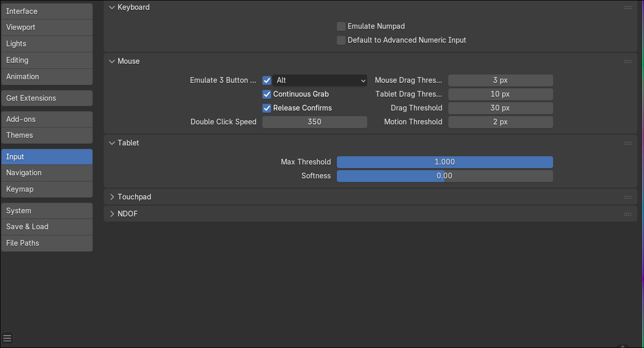This screenshot has width=644, height=348.
Task: Click the Touchpad panel drag grip icon
Action: pos(628,197)
